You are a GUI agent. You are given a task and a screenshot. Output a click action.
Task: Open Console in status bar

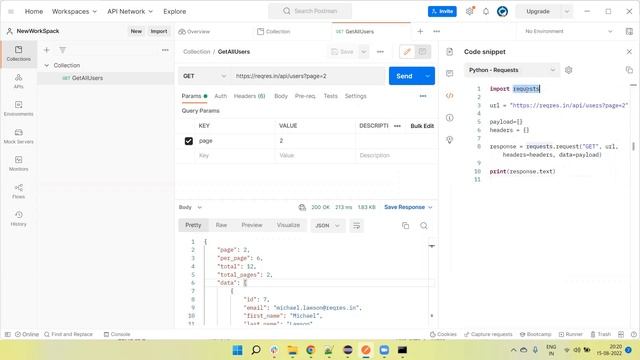coord(117,334)
